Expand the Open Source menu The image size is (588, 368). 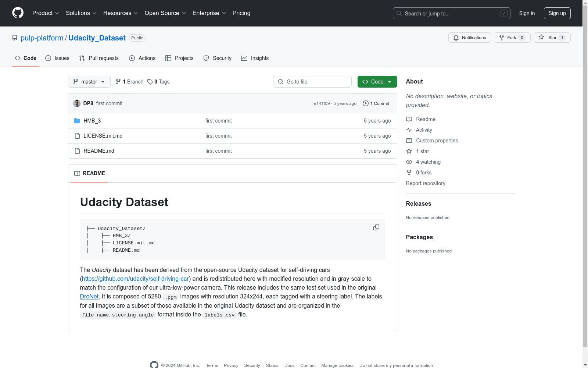tap(165, 13)
